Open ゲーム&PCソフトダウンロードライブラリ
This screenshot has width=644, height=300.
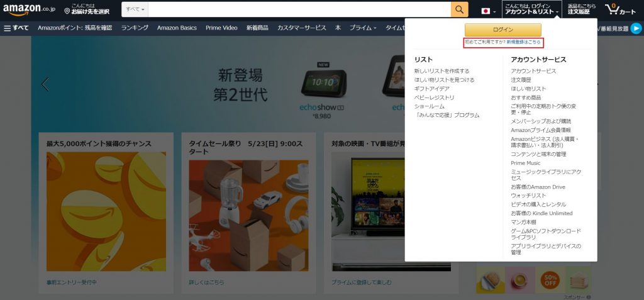(546, 234)
